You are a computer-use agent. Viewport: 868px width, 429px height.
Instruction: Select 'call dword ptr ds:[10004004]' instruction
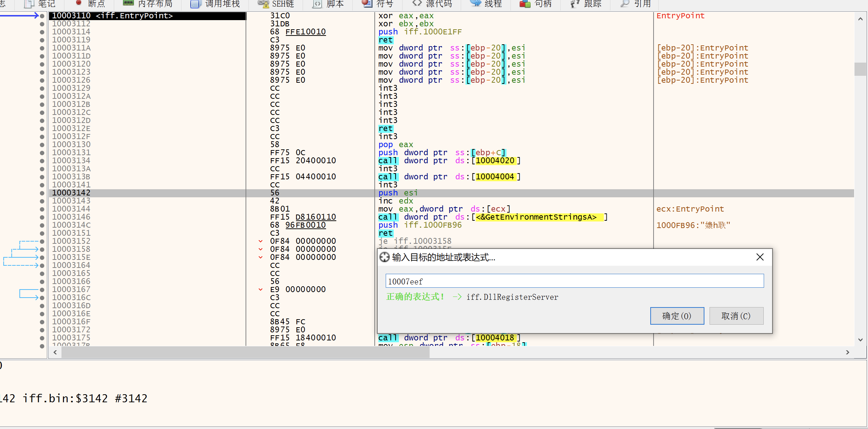(x=449, y=177)
